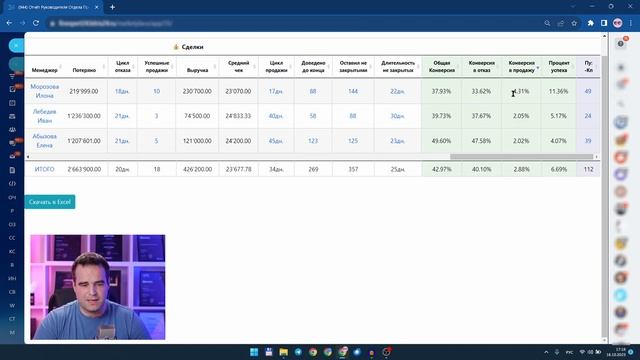Select lost amount 1'236'300.00 cell
The image size is (640, 360).
pos(84,116)
